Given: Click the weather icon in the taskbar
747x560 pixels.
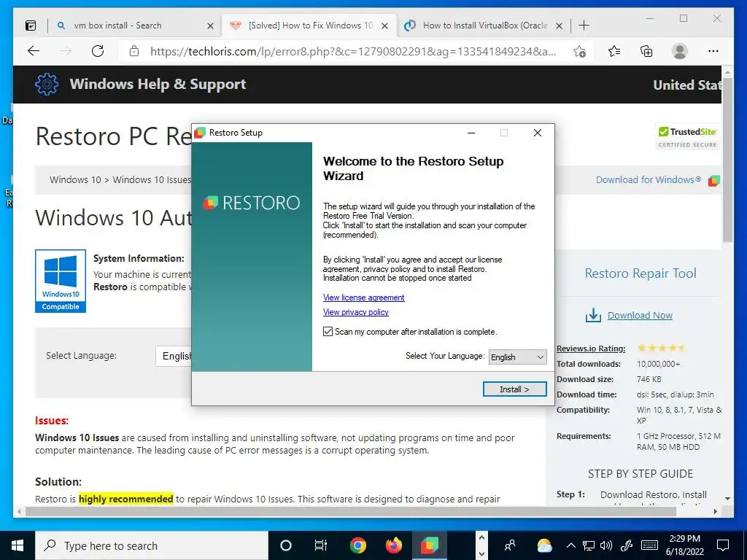Looking at the screenshot, I should 544,545.
